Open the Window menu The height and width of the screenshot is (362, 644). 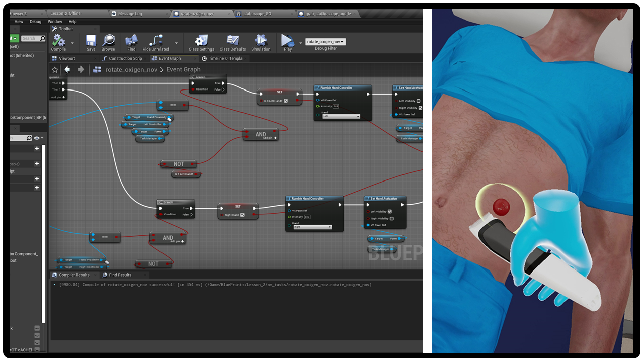55,22
